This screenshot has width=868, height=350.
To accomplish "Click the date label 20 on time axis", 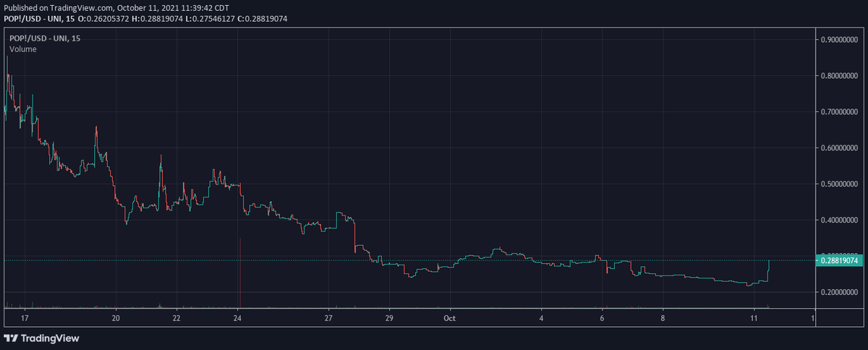I will (116, 317).
